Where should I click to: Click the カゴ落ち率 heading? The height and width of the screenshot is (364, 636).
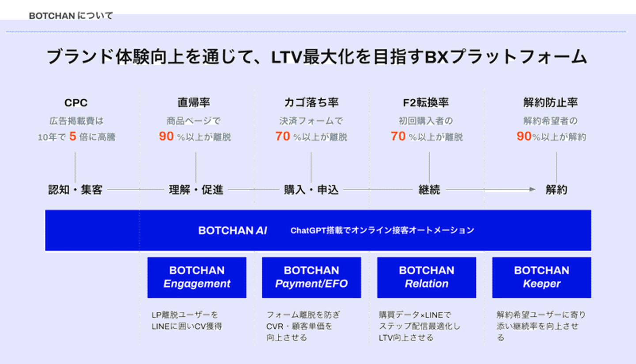(311, 103)
